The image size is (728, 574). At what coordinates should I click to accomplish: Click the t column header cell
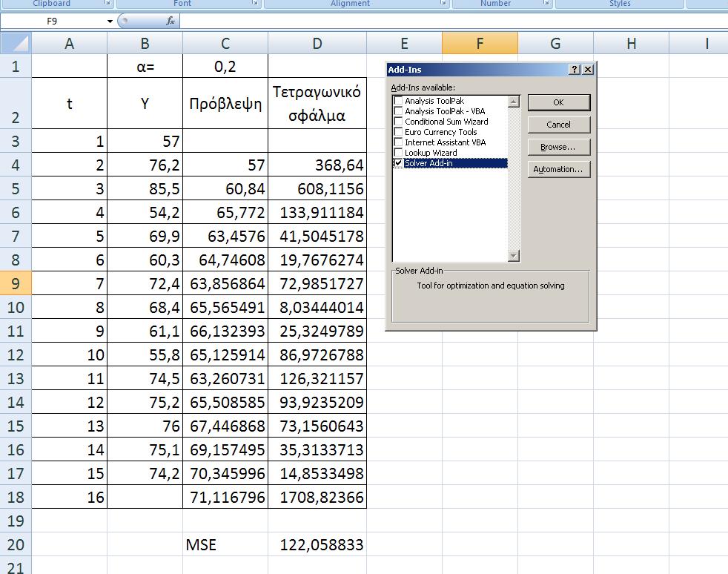pyautogui.click(x=69, y=103)
